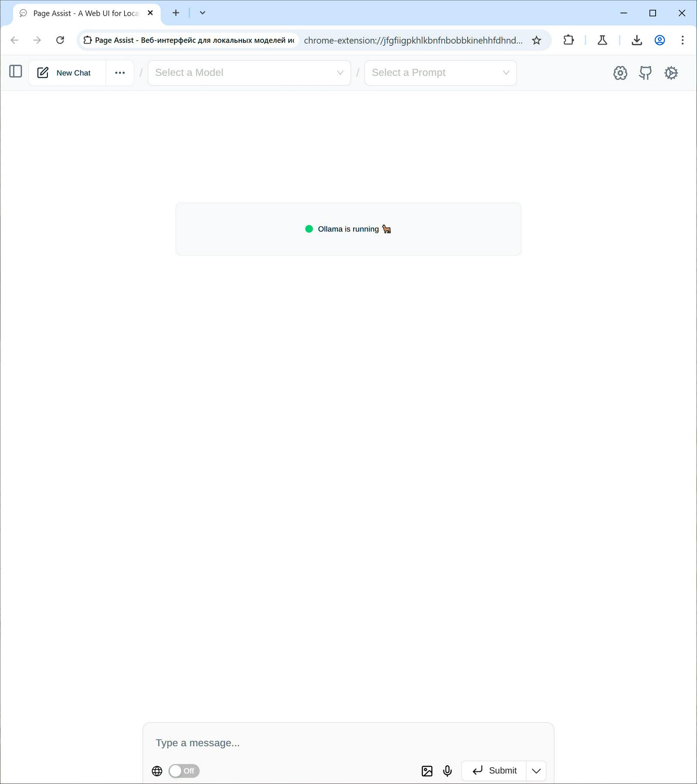Open a new browser tab
697x784 pixels.
pos(176,13)
